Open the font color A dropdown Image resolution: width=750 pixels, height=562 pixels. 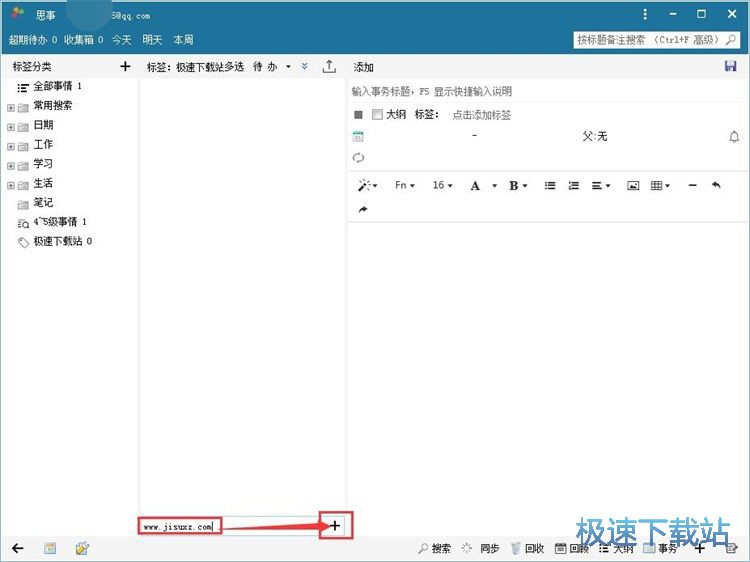(479, 186)
